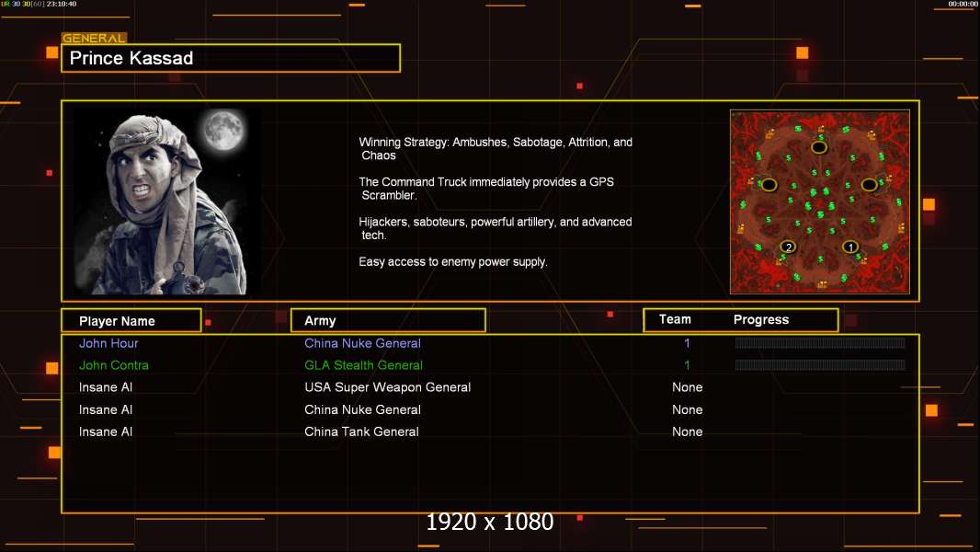
Task: Select player name John Contra
Action: [114, 365]
